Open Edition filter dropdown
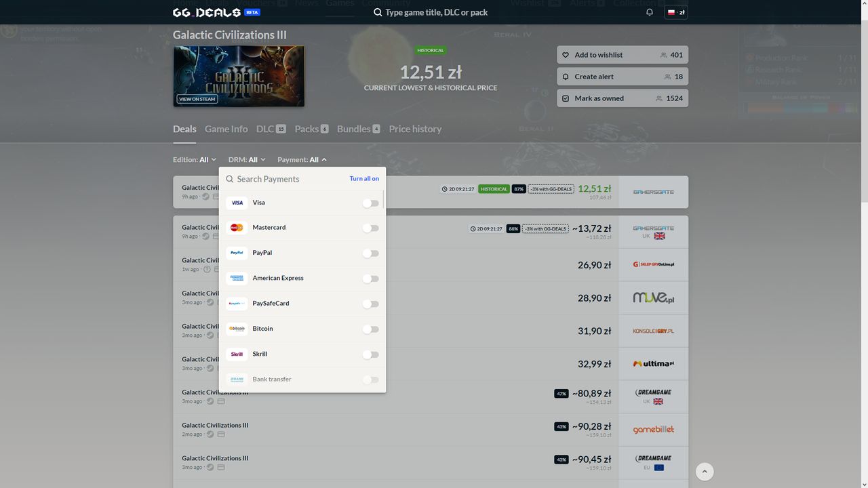 click(195, 160)
